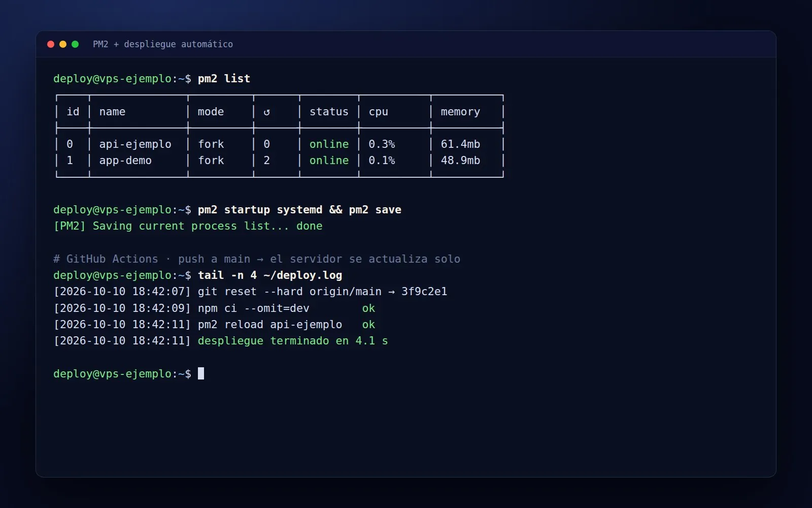
Task: Click the 'cpu' column header
Action: click(x=378, y=112)
